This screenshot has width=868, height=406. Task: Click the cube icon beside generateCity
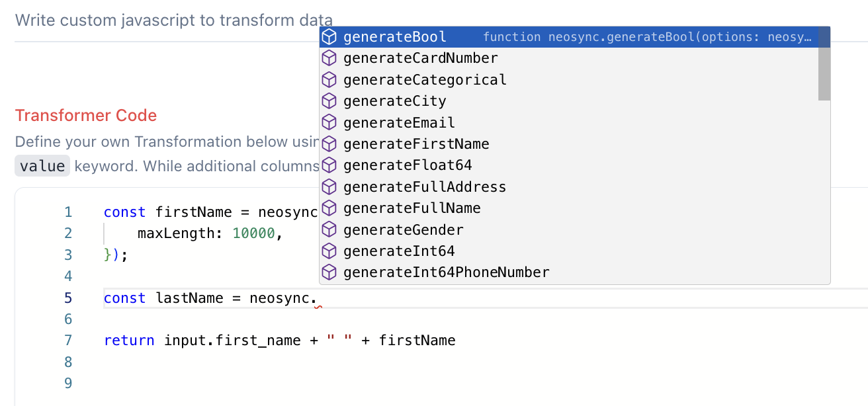click(x=329, y=101)
